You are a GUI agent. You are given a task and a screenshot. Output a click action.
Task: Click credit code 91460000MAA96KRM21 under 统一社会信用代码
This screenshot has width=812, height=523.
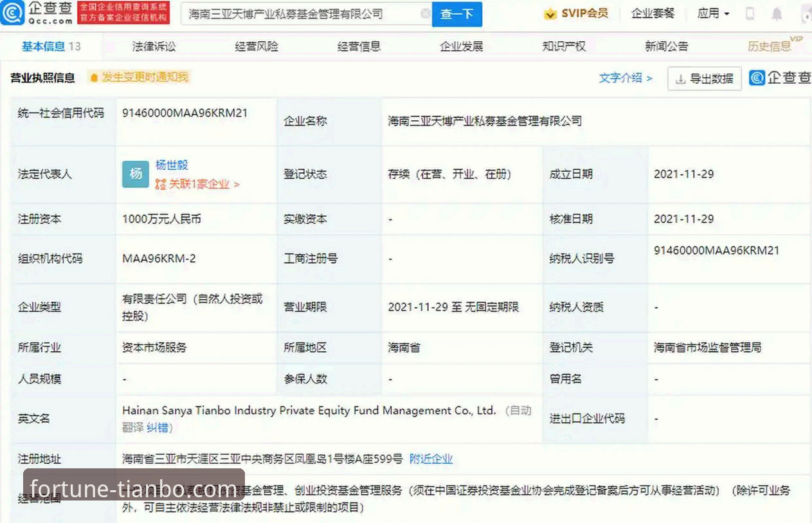(185, 113)
